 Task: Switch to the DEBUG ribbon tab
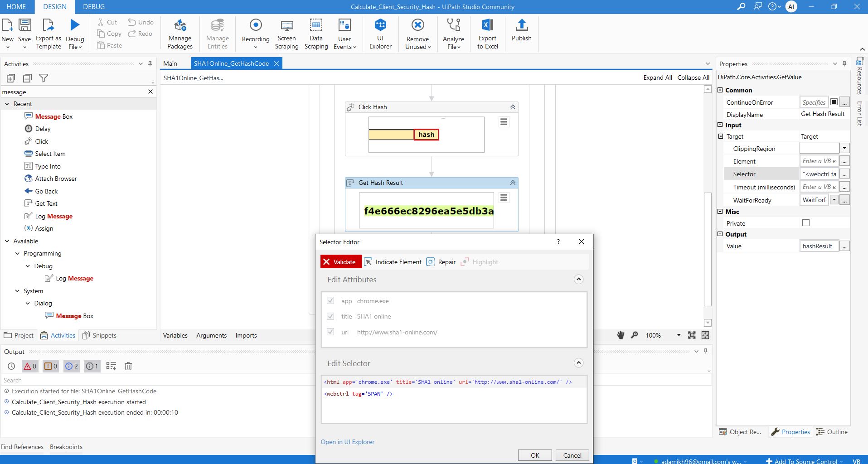tap(94, 7)
